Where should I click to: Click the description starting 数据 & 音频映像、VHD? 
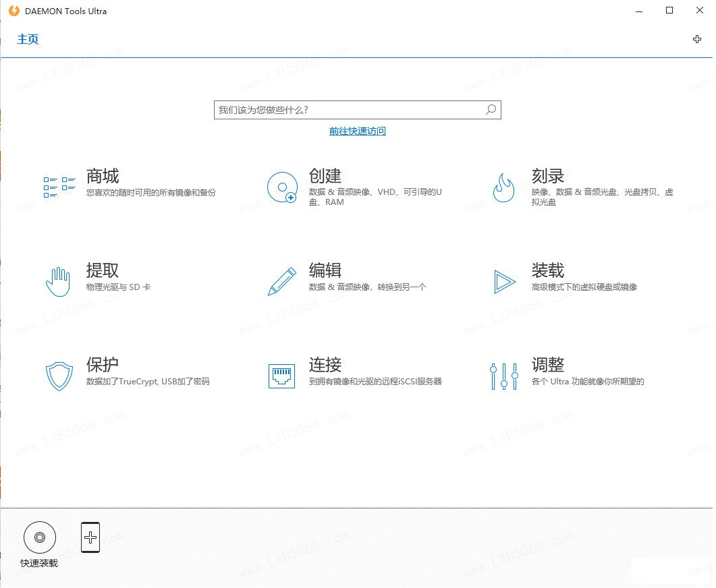(x=375, y=197)
